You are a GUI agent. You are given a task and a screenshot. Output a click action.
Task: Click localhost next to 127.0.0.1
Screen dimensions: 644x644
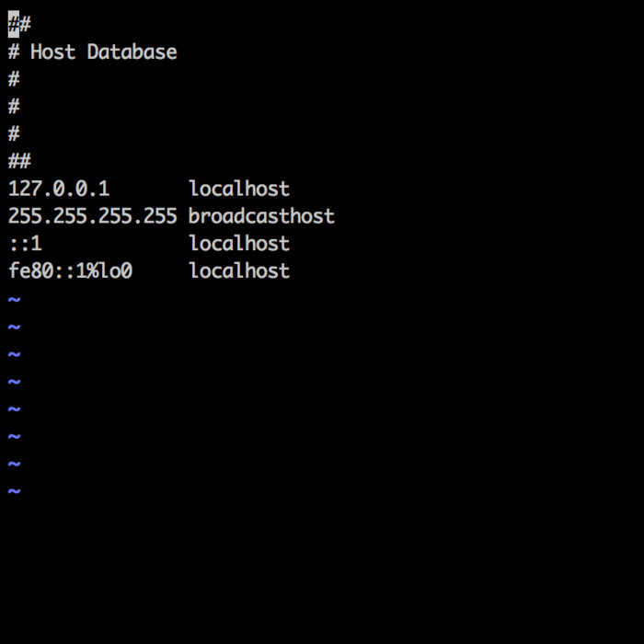(x=239, y=190)
